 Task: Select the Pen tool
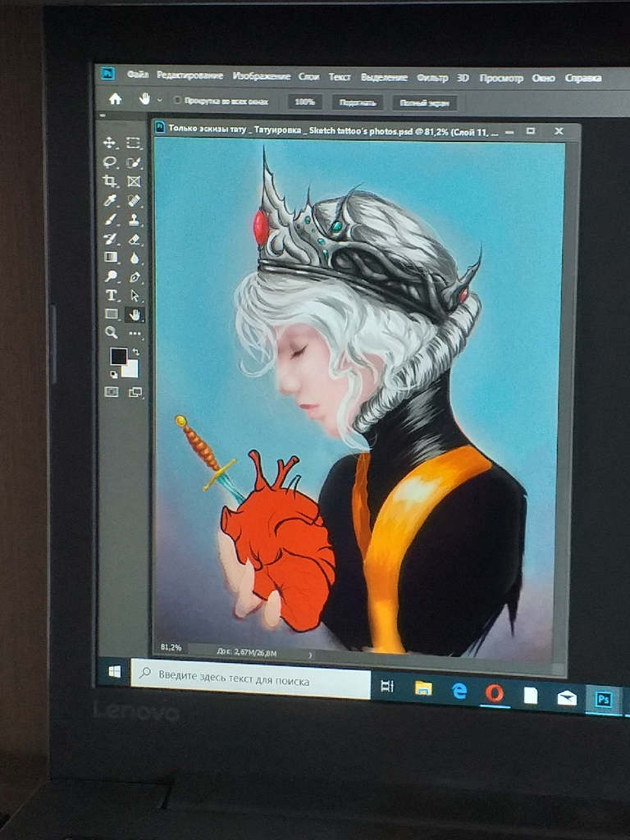(x=135, y=277)
